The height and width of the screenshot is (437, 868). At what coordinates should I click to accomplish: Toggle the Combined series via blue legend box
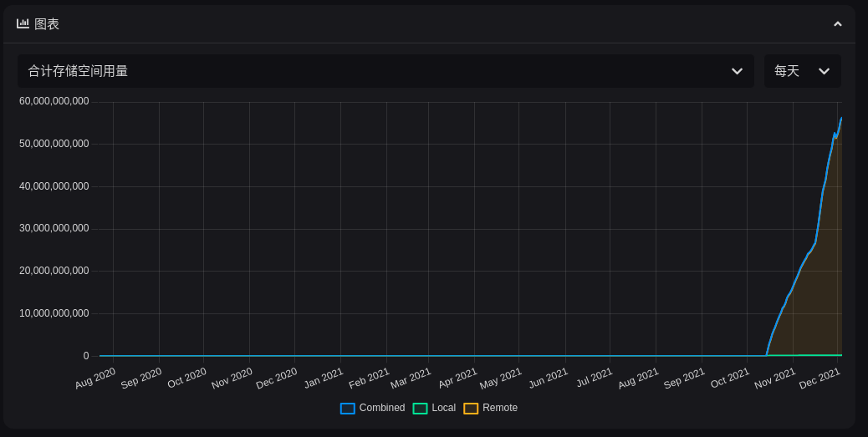pyautogui.click(x=348, y=409)
